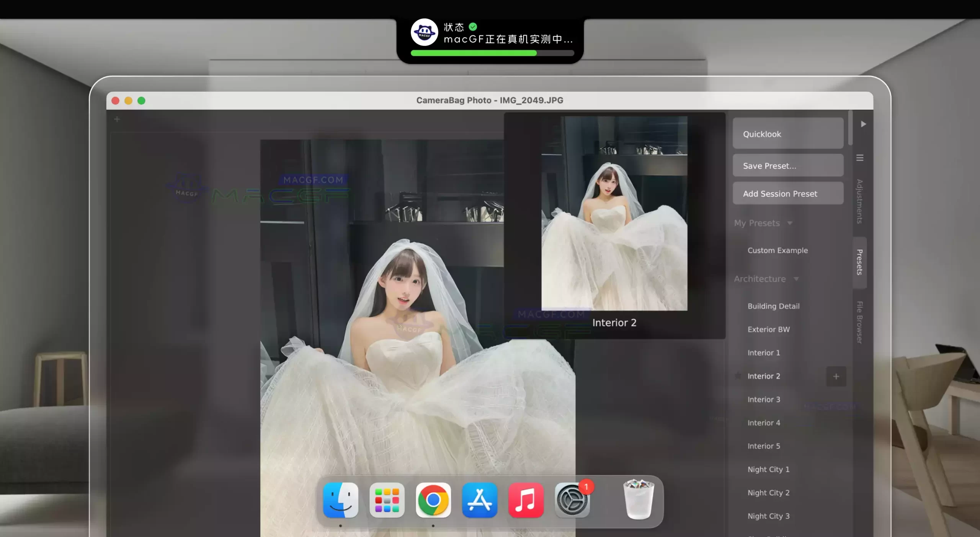Open System Settings from the dock

pos(572,500)
